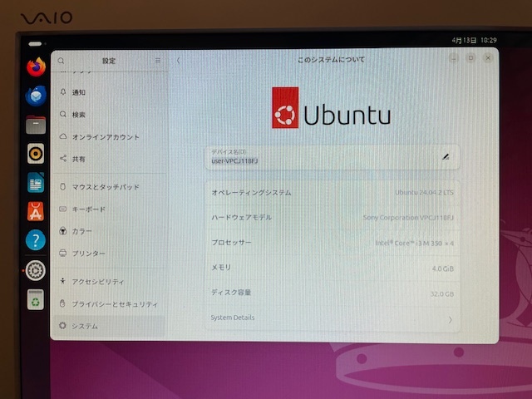532x399 pixels.
Task: Click the 設定 sidebar title
Action: [x=109, y=61]
